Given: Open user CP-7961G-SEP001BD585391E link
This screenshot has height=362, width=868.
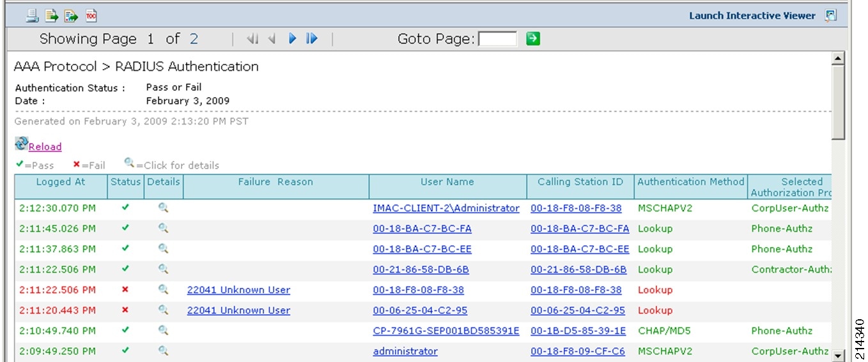Looking at the screenshot, I should [446, 331].
